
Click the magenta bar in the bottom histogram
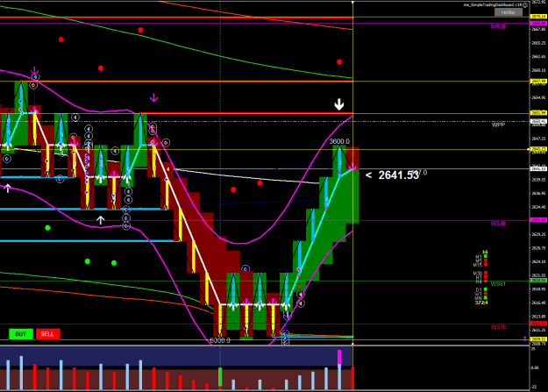(x=339, y=357)
